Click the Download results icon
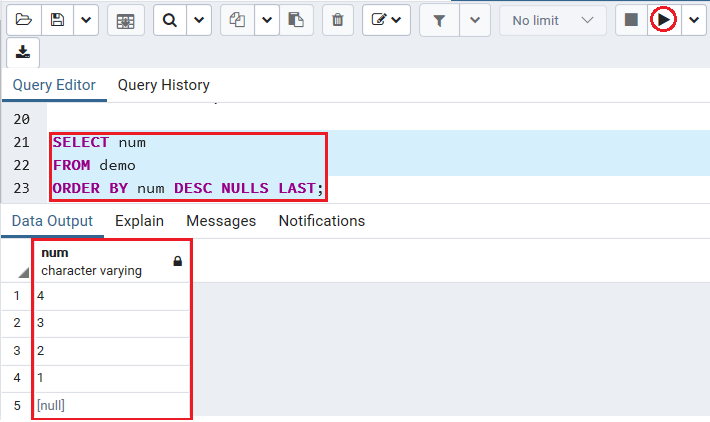The width and height of the screenshot is (710, 422). (x=23, y=53)
